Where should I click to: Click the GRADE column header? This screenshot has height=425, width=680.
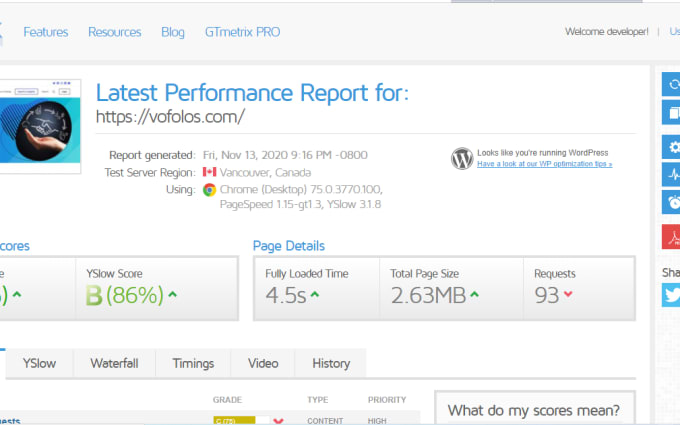tap(227, 400)
